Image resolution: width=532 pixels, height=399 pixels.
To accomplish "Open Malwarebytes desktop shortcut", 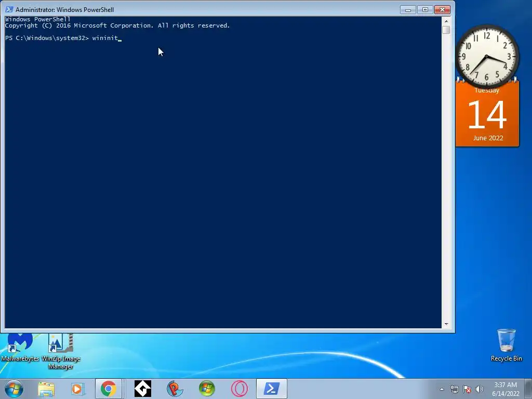I will (x=20, y=348).
